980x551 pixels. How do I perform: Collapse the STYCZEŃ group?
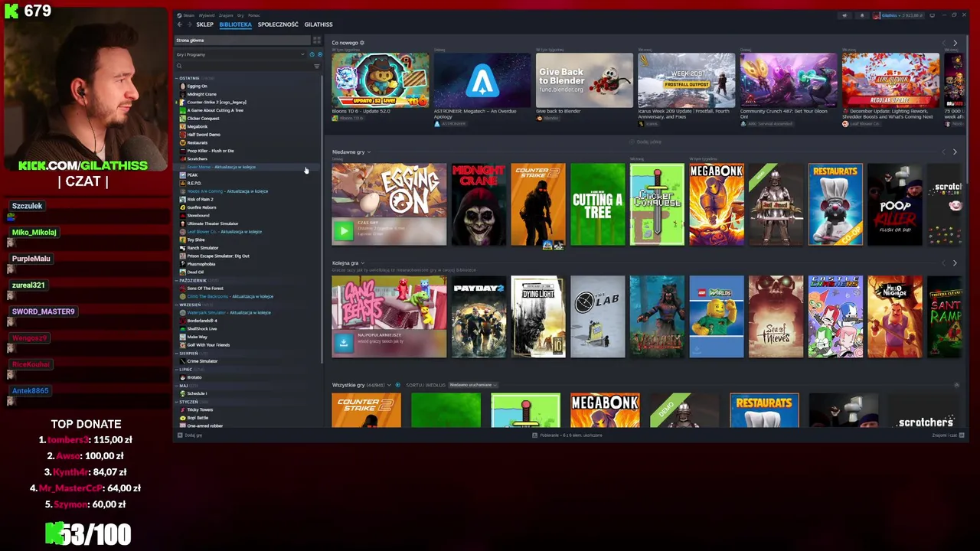[x=177, y=402]
